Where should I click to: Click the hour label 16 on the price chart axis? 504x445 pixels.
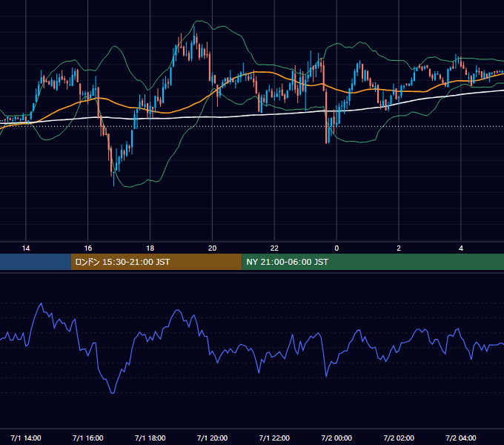point(88,248)
